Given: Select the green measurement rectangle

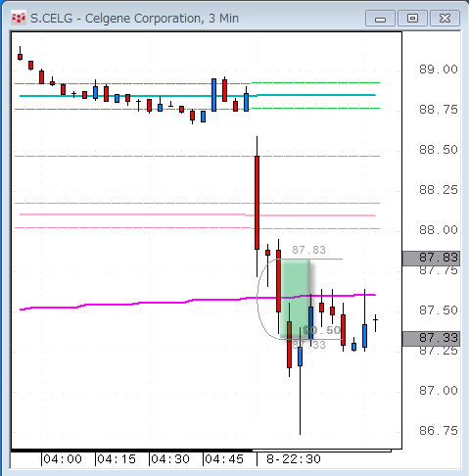Looking at the screenshot, I should click(x=296, y=299).
